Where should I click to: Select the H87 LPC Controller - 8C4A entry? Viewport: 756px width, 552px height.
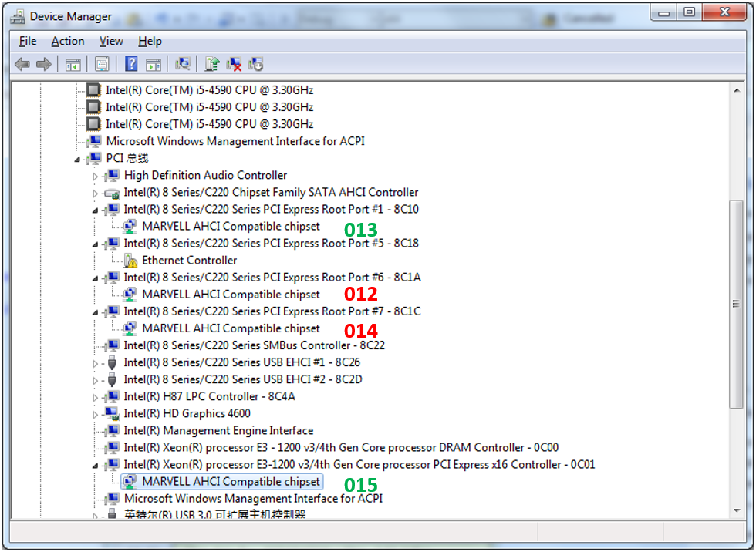[x=209, y=396]
